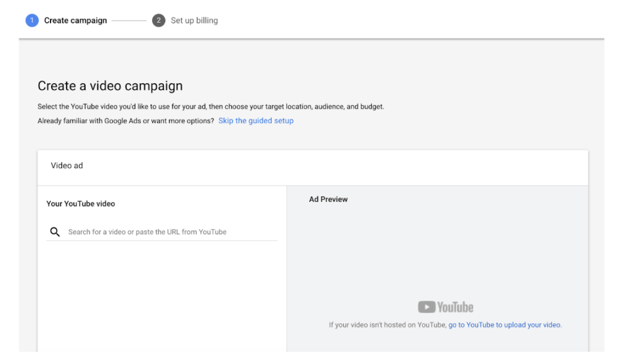Follow the go to YouTube upload link
The image size is (631, 364).
click(505, 325)
